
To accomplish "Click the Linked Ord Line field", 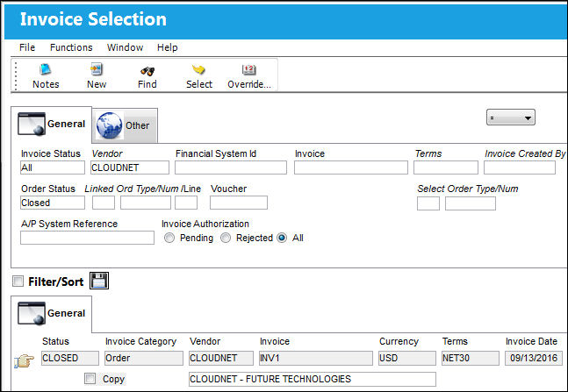I will tap(186, 203).
